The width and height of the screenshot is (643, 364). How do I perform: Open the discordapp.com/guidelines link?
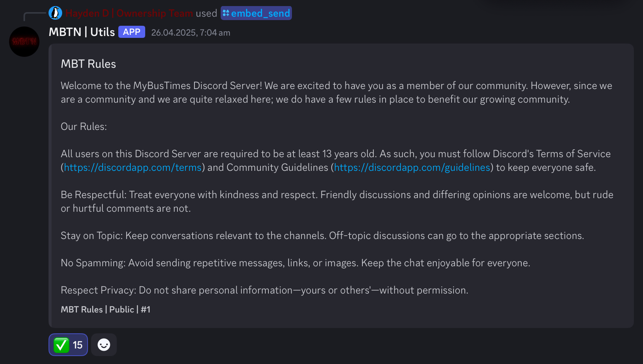412,167
